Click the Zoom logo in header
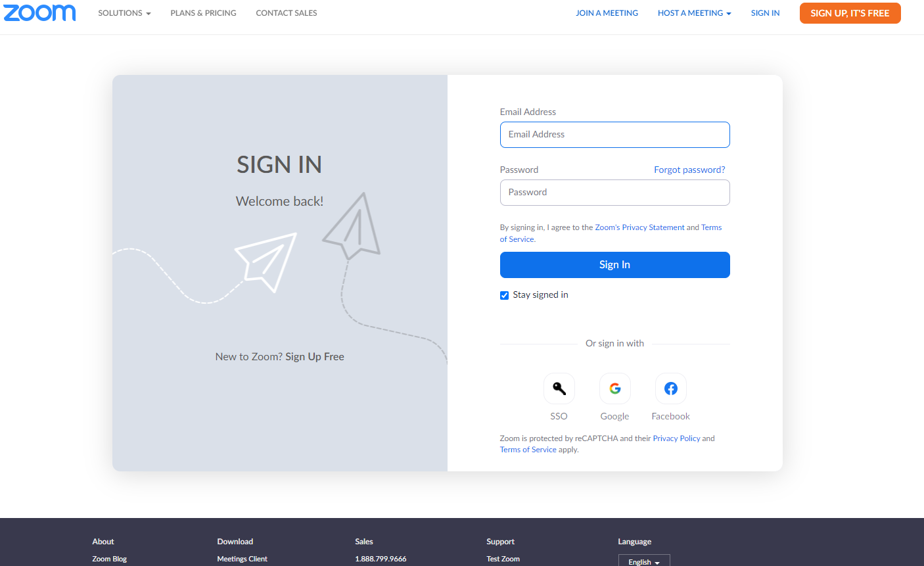This screenshot has height=566, width=924. (39, 13)
